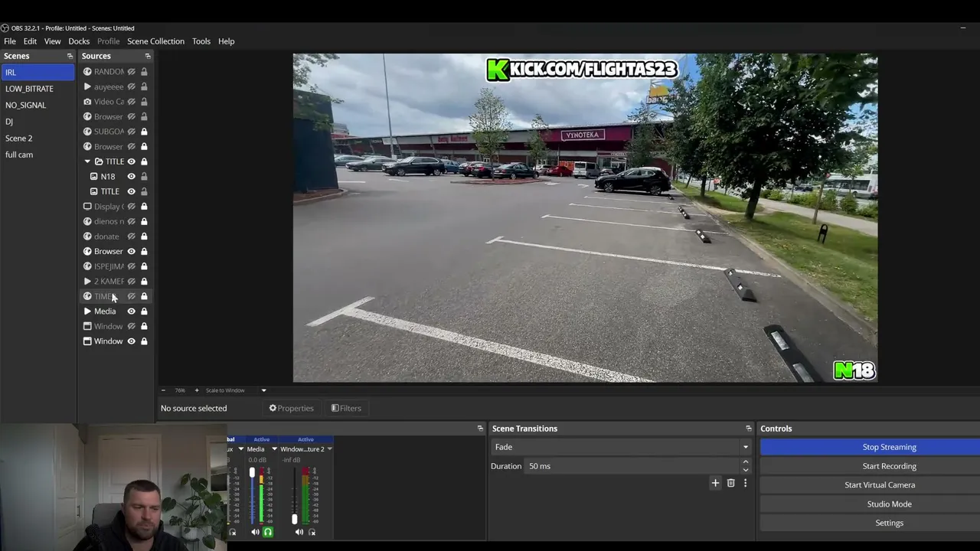The width and height of the screenshot is (980, 551).
Task: Zoom out the preview with minus icon
Action: click(163, 390)
